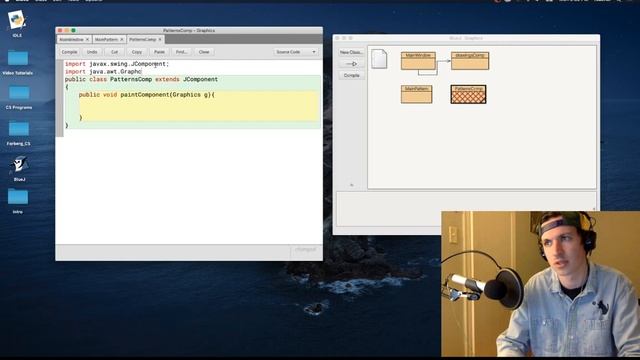Close the MainPattern tab via its X
Image resolution: width=640 pixels, height=360 pixels.
coord(122,40)
